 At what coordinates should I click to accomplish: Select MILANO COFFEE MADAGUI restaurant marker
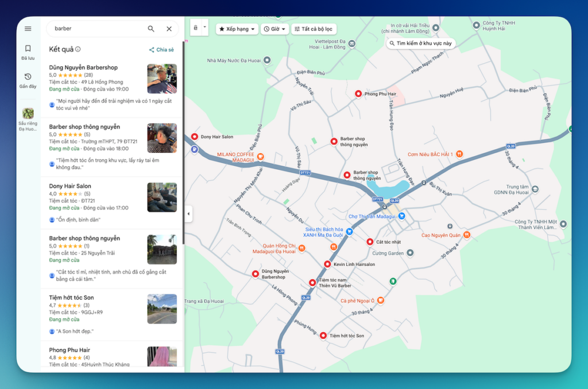click(260, 156)
